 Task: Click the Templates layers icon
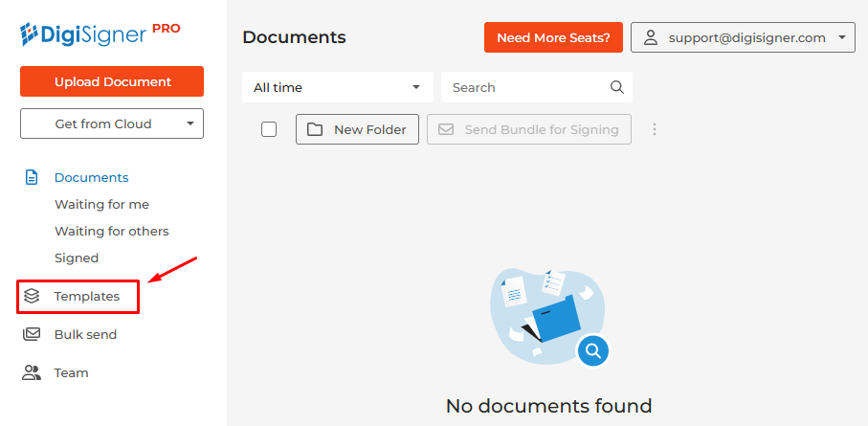[32, 296]
